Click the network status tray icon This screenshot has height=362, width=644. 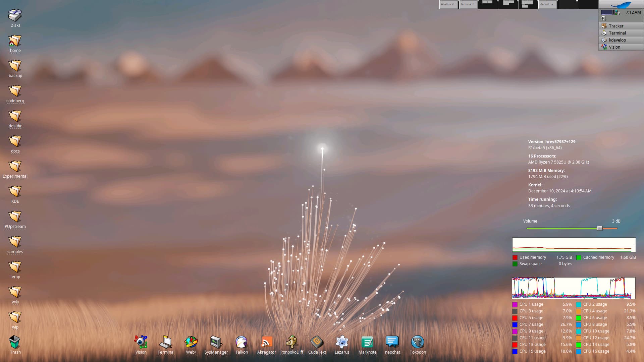(617, 12)
